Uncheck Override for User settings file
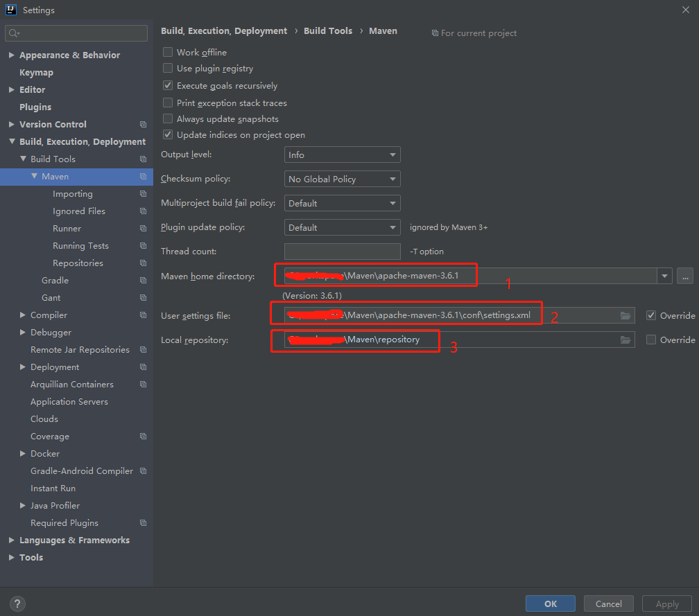699x616 pixels. click(651, 315)
